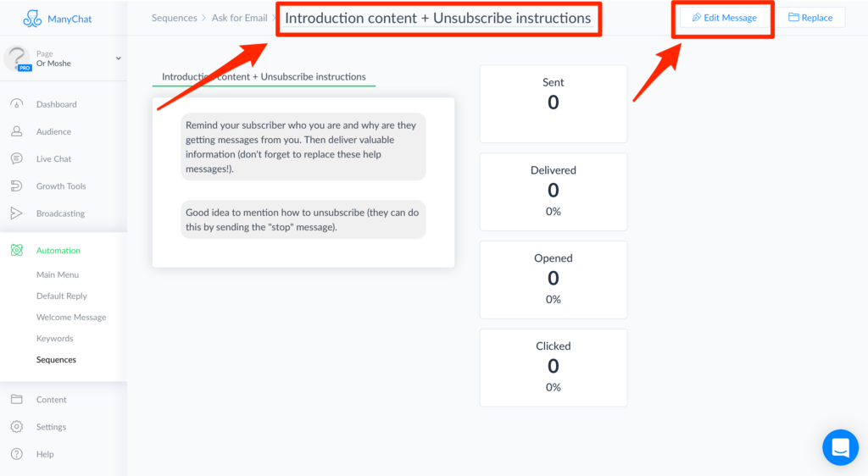Expand the Or Moshe page dropdown
Image resolution: width=868 pixels, height=476 pixels.
118,58
